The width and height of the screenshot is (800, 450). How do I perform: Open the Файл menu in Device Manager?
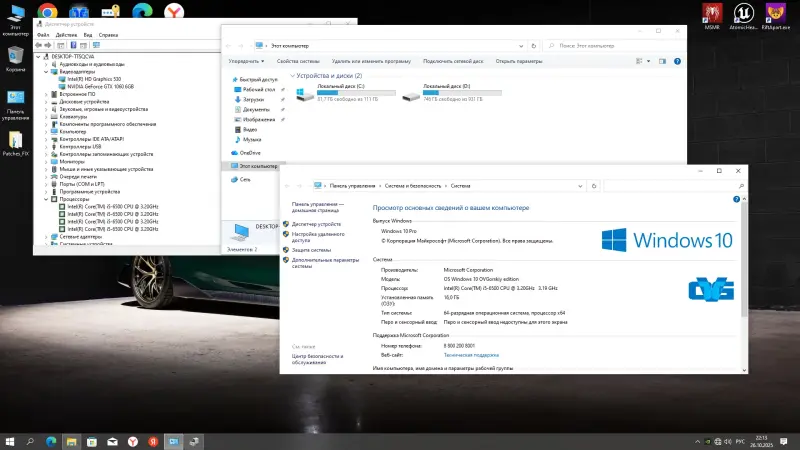pos(43,35)
